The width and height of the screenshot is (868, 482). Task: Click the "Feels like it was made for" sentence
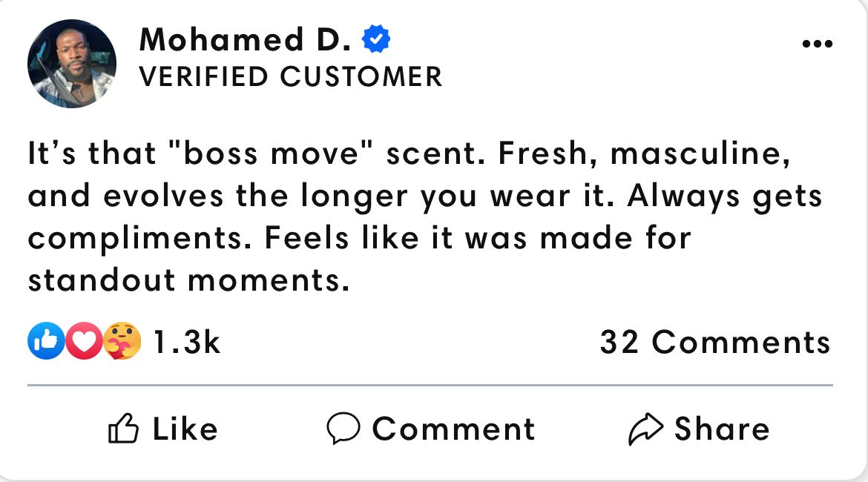(478, 238)
